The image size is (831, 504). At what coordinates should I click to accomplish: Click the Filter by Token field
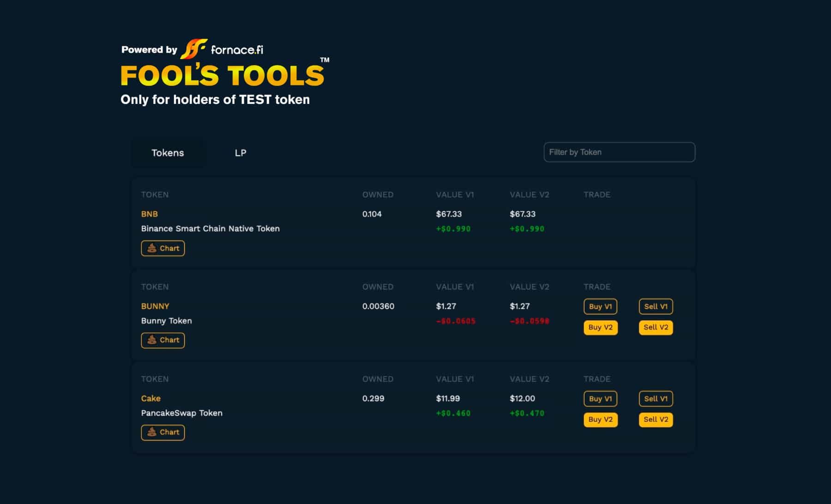619,152
